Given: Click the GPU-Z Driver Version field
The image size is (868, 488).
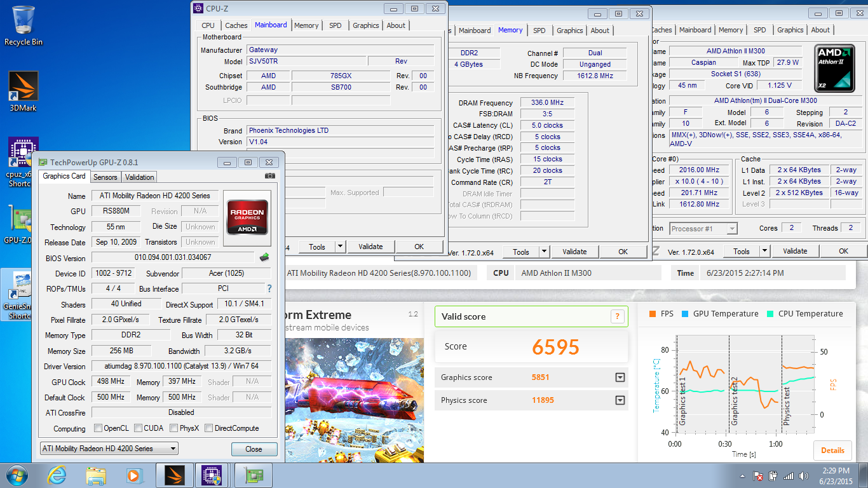Looking at the screenshot, I should [182, 367].
